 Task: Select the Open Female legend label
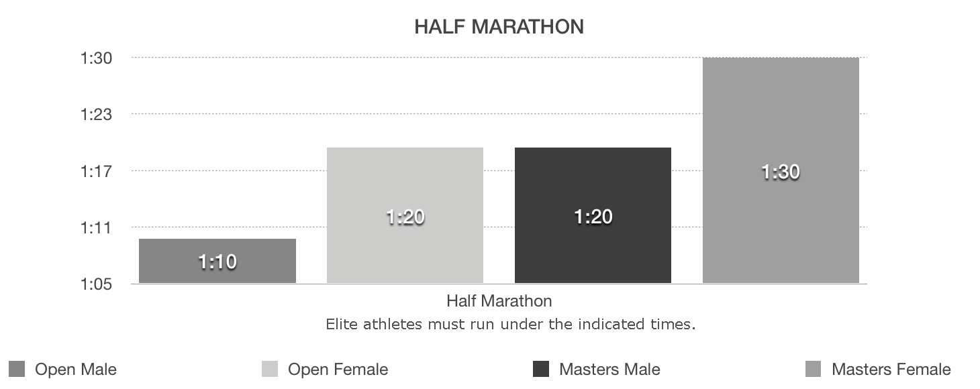338,370
